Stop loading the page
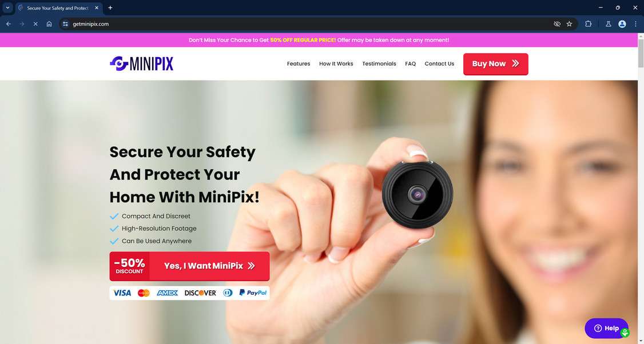The image size is (644, 344). [35, 24]
